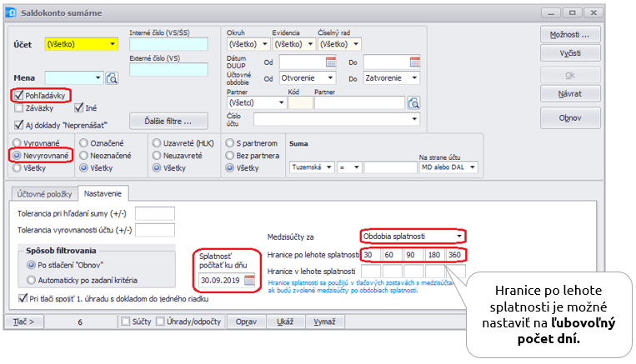
Task: Choose Automaticky po zadaní kritéria
Action: click(x=32, y=280)
